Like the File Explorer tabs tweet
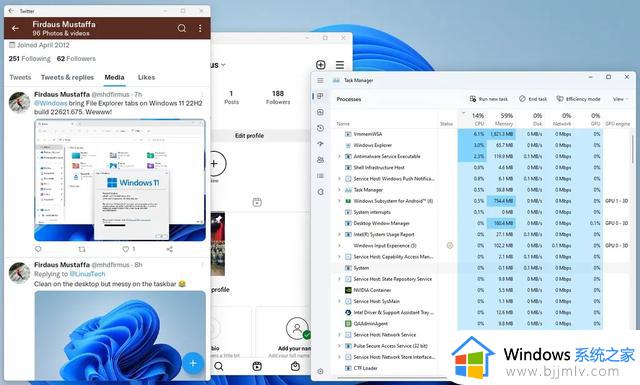 tap(126, 249)
